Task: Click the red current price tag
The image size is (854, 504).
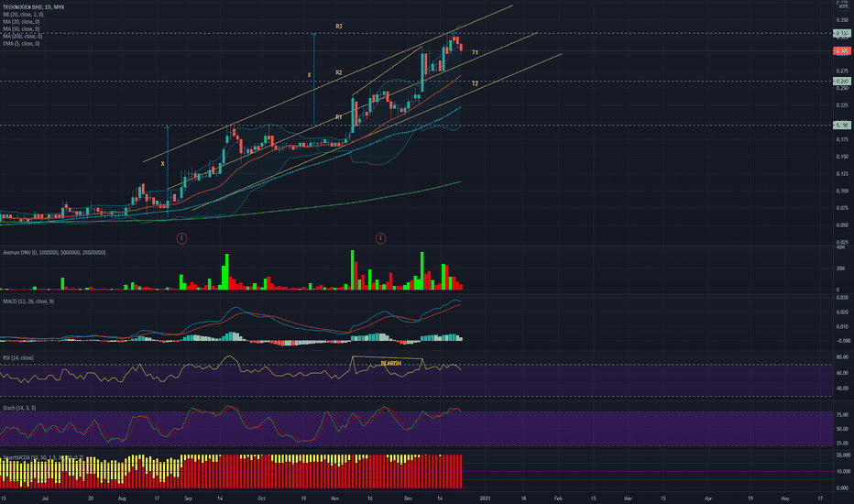Action: click(842, 51)
